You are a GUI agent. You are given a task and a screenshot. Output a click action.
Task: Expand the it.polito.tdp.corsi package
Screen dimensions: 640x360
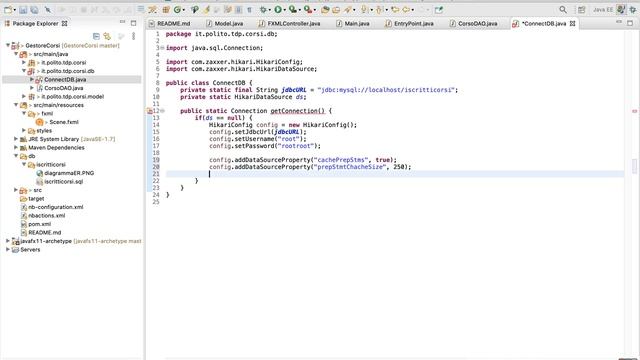tap(24, 62)
